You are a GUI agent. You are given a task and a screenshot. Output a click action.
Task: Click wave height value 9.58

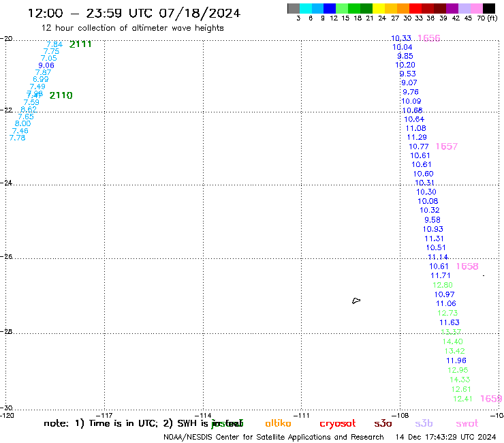coord(432,220)
